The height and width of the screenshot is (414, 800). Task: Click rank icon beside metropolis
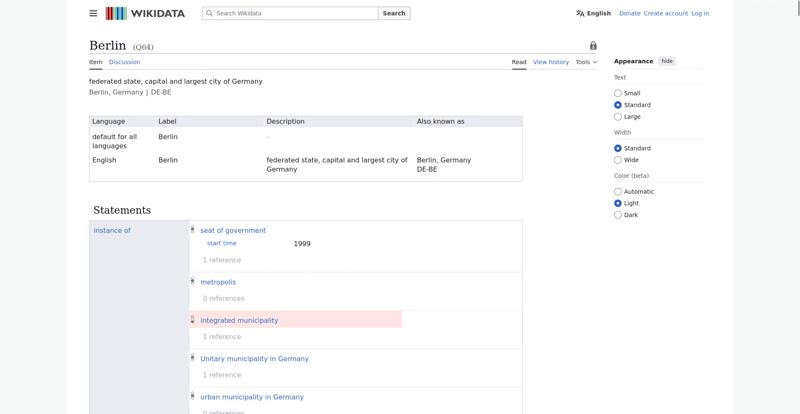click(192, 281)
